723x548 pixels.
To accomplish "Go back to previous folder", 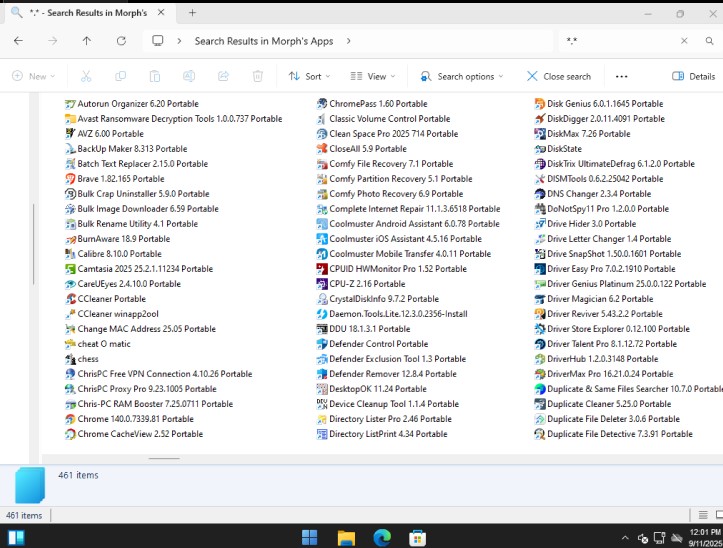I will click(18, 41).
